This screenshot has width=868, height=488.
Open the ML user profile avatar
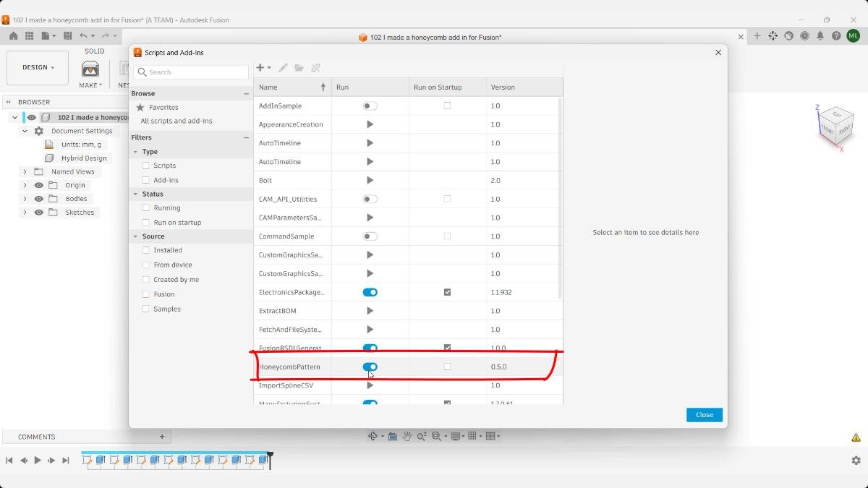pyautogui.click(x=853, y=35)
